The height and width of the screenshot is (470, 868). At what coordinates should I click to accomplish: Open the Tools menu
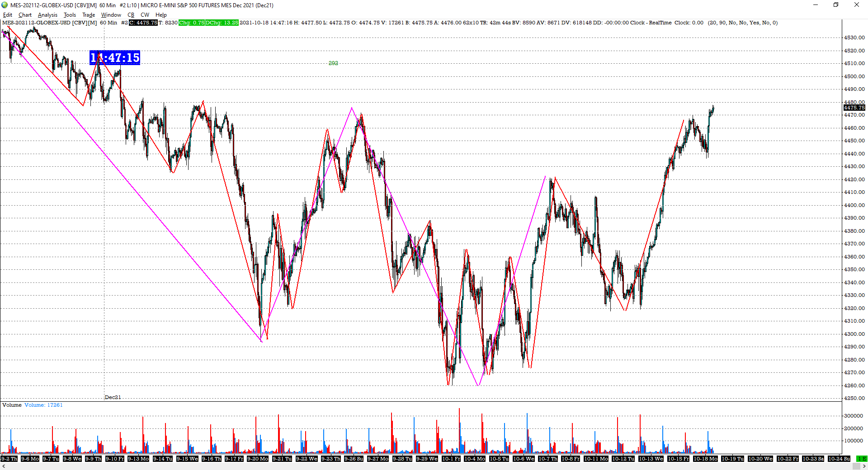(70, 15)
